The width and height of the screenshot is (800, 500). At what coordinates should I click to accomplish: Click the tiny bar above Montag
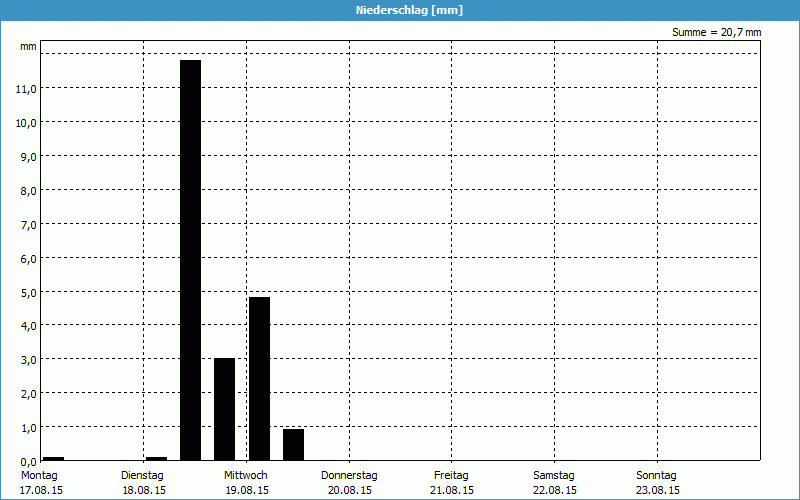[x=53, y=458]
